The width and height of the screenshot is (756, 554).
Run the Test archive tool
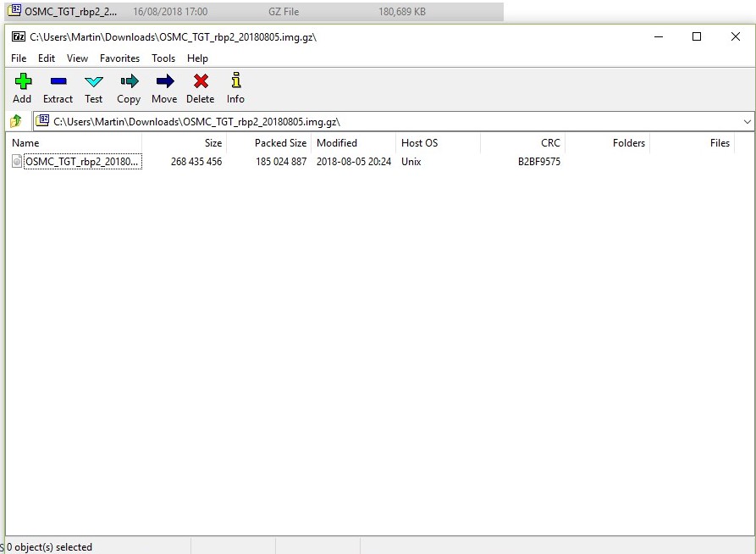[93, 81]
